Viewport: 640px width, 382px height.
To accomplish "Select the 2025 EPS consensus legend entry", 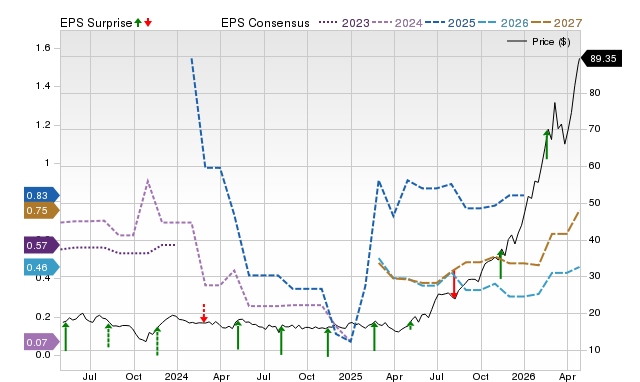I will coord(450,23).
